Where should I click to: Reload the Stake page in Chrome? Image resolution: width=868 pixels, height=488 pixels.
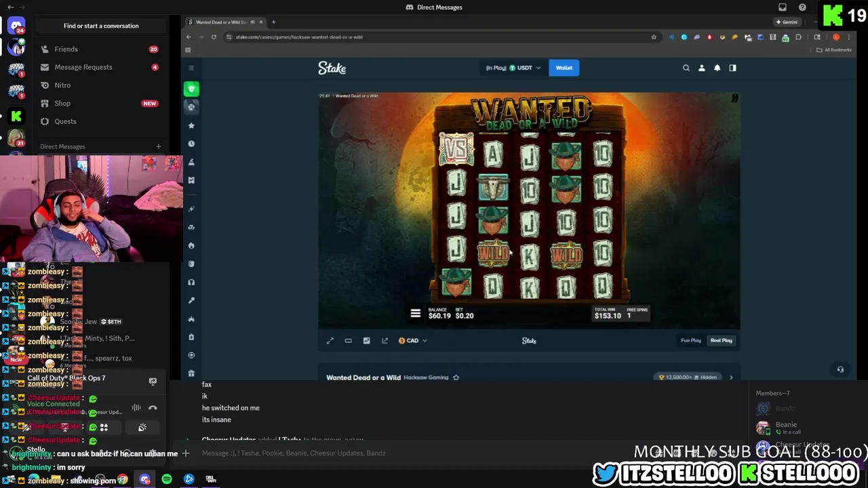click(214, 37)
